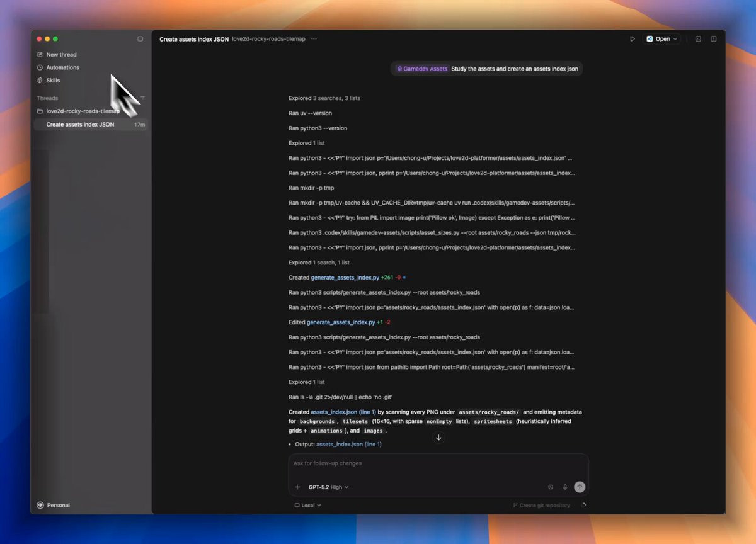Click the Ran python3 pathlib import Path row
The width and height of the screenshot is (756, 544).
coord(432,367)
